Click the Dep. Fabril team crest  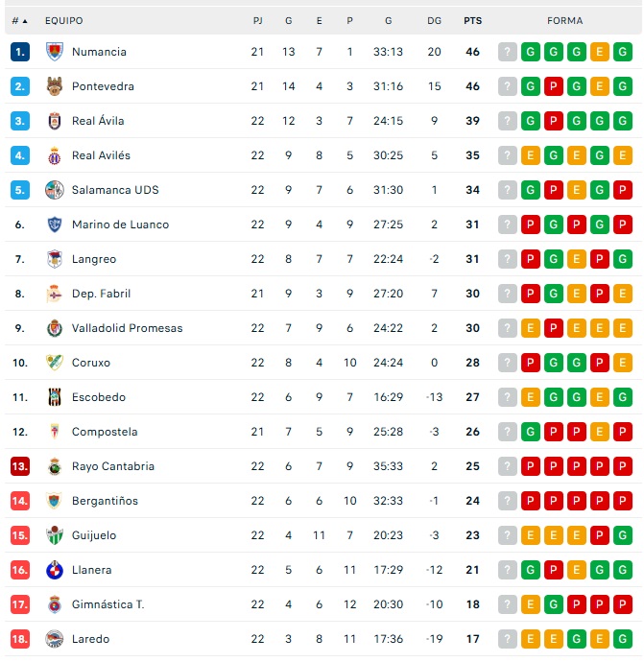click(55, 294)
